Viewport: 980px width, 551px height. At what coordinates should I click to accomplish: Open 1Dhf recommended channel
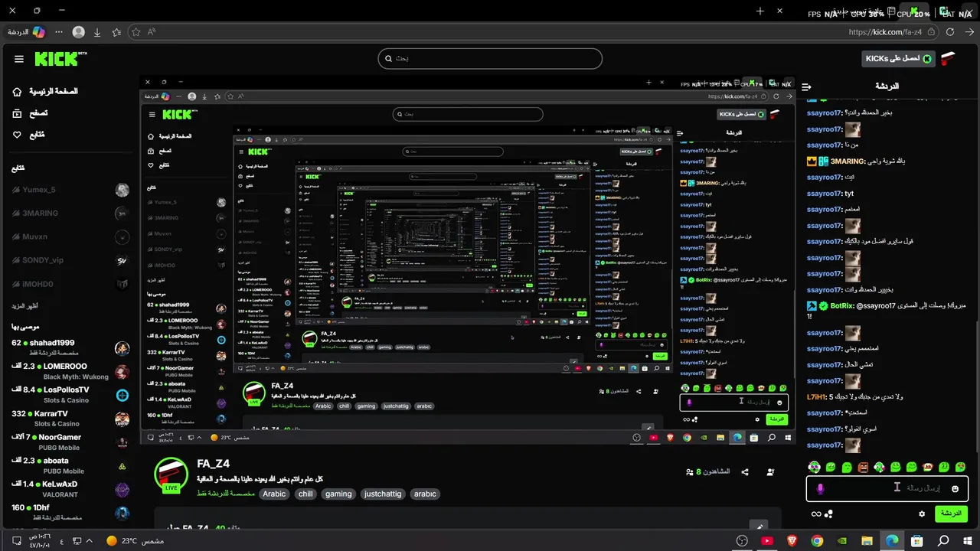tap(70, 511)
